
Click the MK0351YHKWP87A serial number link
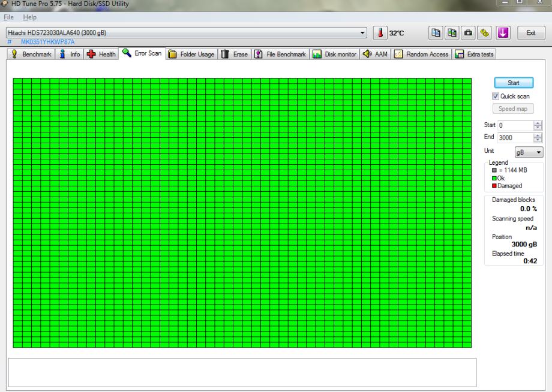pyautogui.click(x=47, y=42)
